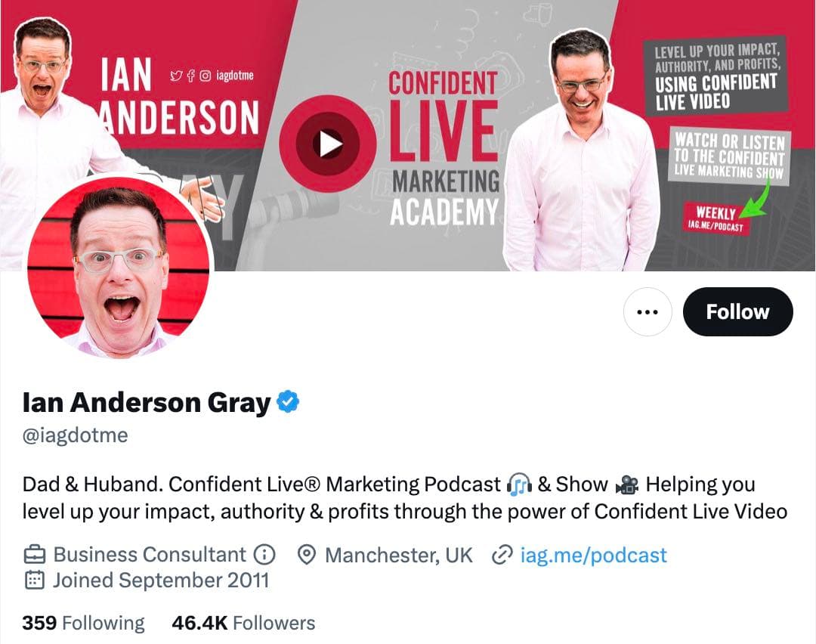Screen dimensions: 816x644
Task: Click the Facebook icon in banner
Action: pyautogui.click(x=191, y=76)
